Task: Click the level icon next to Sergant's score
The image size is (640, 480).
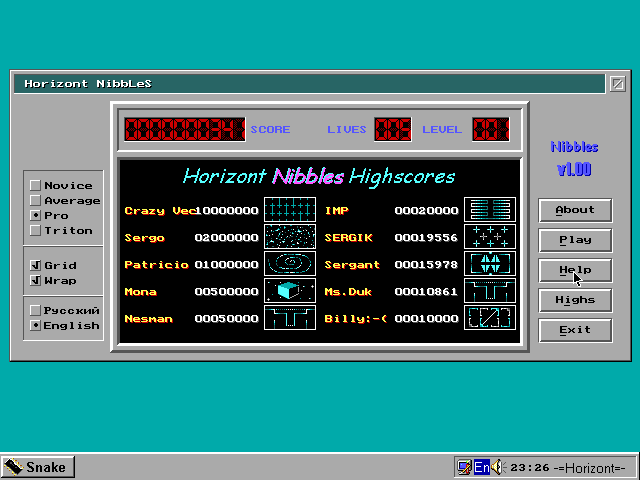Action: click(x=490, y=264)
